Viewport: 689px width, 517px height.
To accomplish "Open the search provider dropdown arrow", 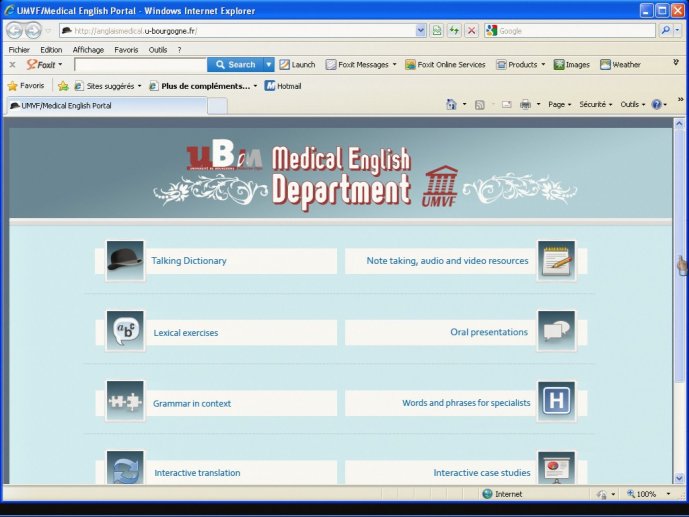I will tap(677, 31).
